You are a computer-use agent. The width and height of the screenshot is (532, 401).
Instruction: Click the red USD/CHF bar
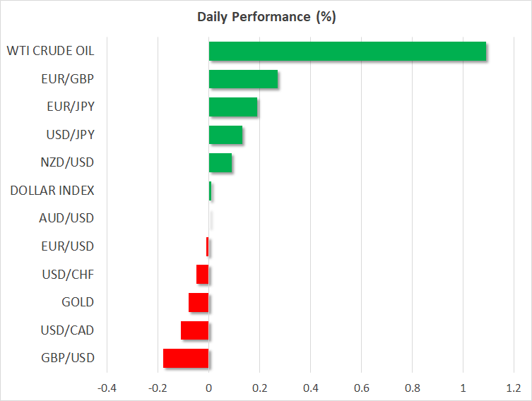point(202,274)
